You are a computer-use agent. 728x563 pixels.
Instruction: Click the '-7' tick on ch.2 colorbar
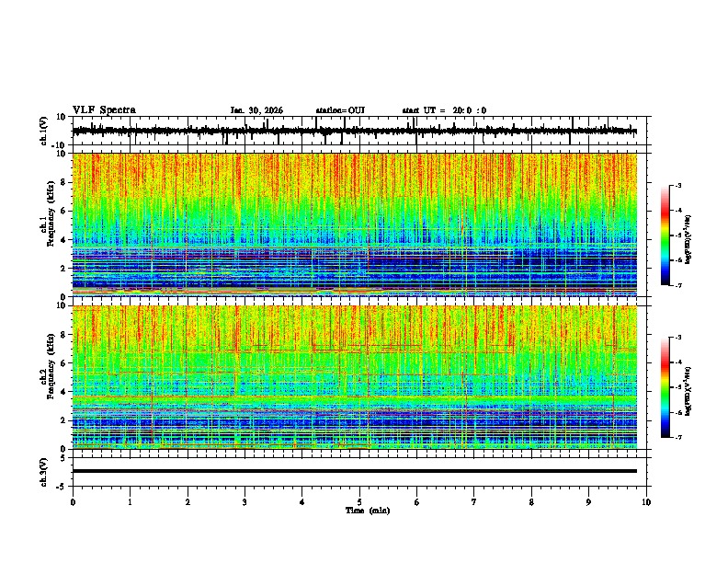677,437
